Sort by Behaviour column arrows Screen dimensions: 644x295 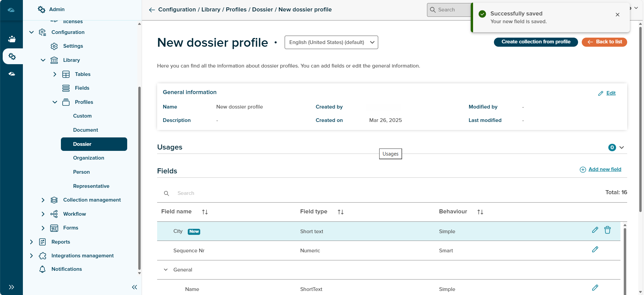pyautogui.click(x=480, y=212)
